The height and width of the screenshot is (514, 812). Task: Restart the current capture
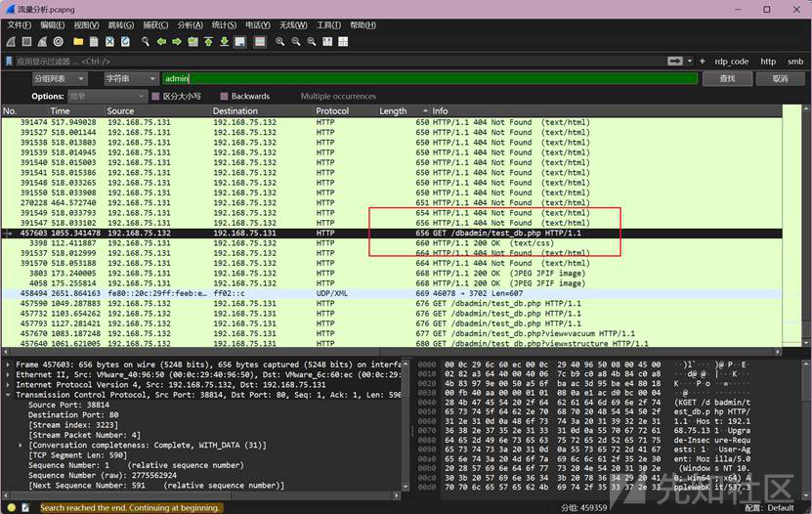(x=42, y=41)
